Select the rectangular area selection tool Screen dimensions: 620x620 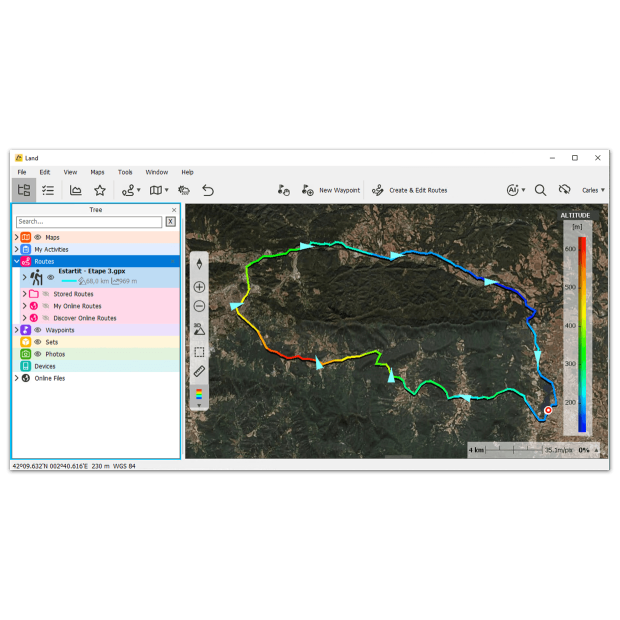(x=199, y=352)
